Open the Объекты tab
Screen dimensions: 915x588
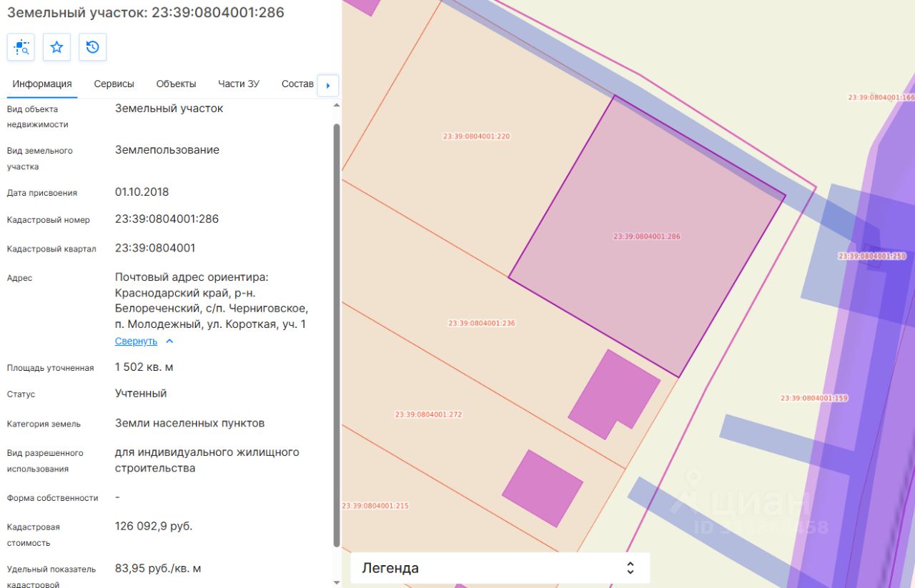176,84
